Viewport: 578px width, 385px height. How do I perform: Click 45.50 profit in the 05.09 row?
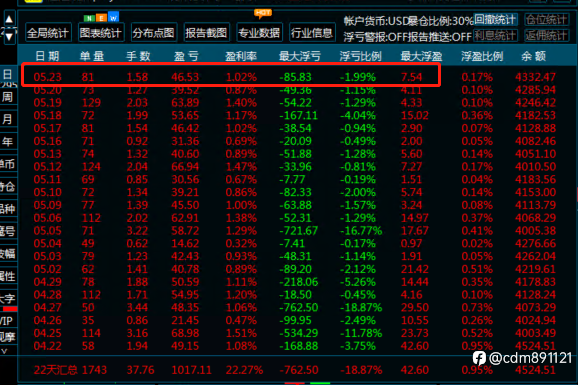[185, 205]
